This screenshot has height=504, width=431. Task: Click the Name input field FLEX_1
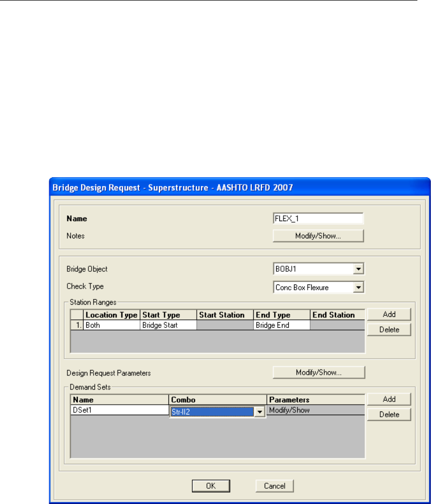pyautogui.click(x=318, y=219)
